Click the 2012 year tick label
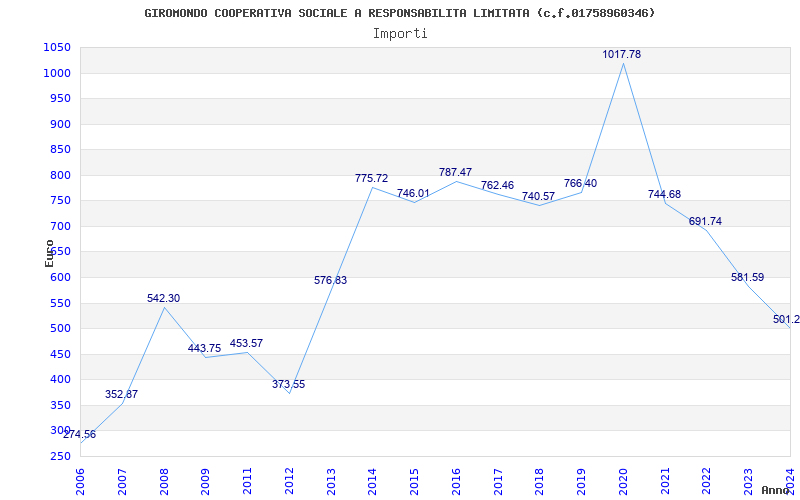This screenshot has height=500, width=800. [289, 481]
